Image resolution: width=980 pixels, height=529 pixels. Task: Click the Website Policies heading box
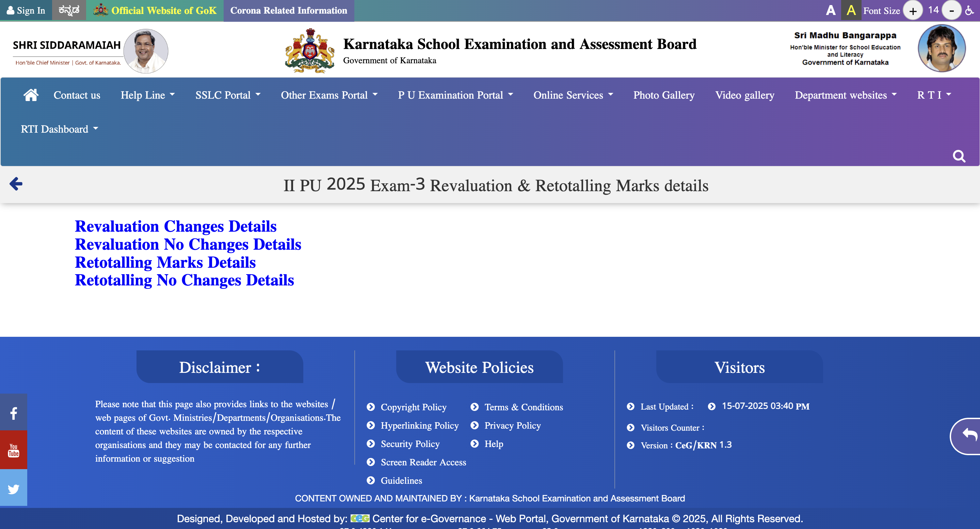(479, 367)
